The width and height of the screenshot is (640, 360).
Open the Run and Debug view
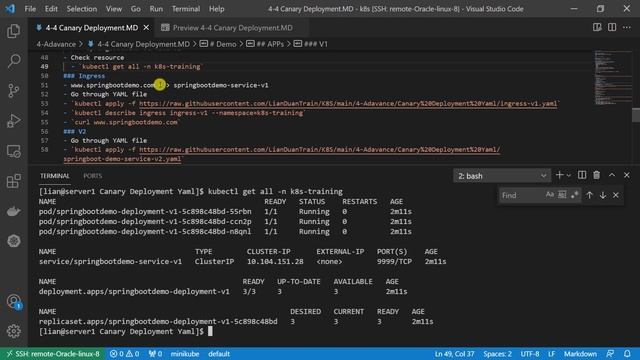click(x=13, y=121)
